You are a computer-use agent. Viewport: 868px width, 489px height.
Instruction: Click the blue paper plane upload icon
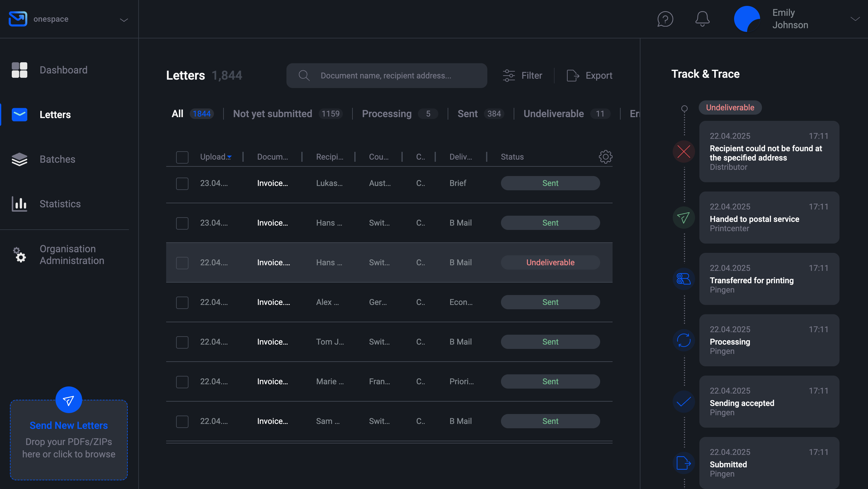tap(69, 400)
